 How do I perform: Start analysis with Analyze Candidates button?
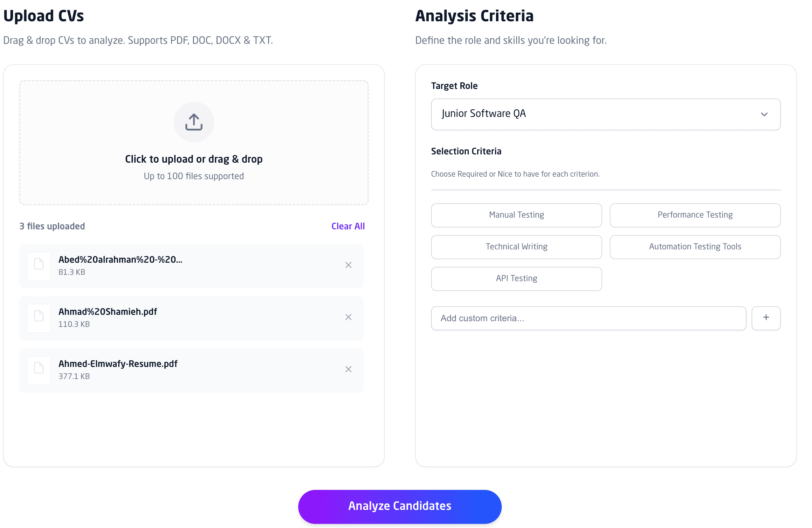pos(400,506)
